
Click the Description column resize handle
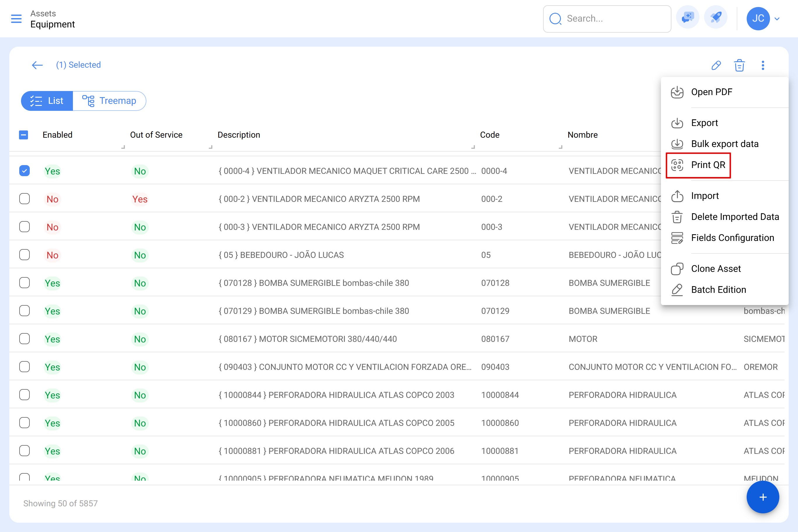click(473, 147)
